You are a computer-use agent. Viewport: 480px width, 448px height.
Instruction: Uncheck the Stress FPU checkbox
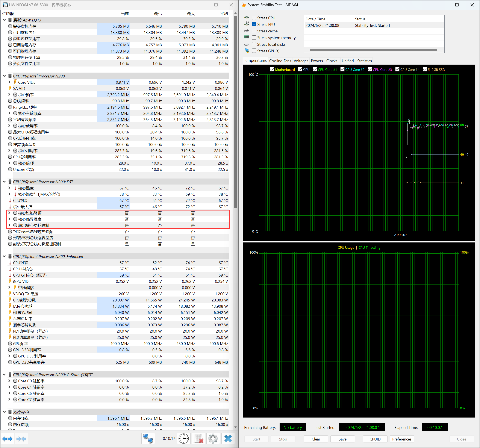254,24
